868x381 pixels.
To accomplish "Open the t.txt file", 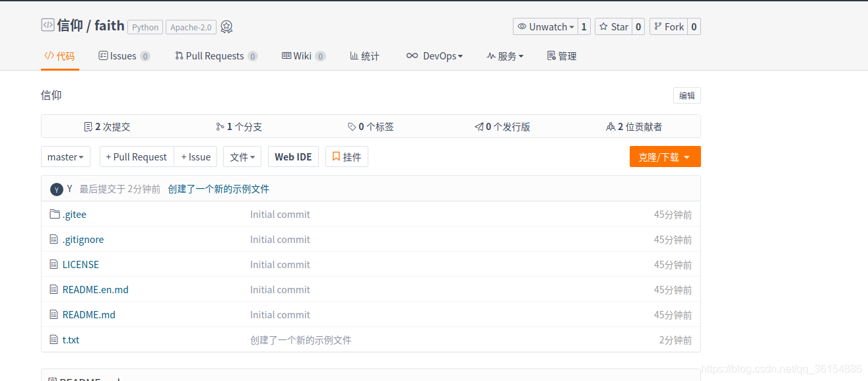I will (x=71, y=339).
